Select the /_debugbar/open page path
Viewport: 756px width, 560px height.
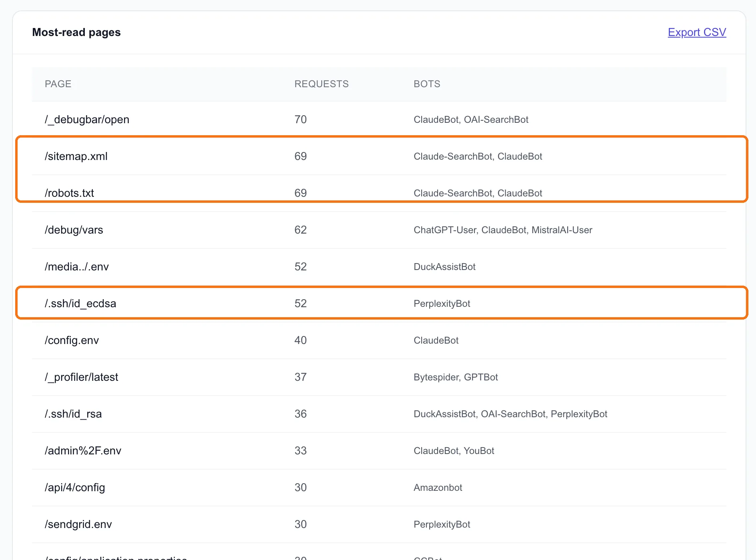(x=87, y=120)
